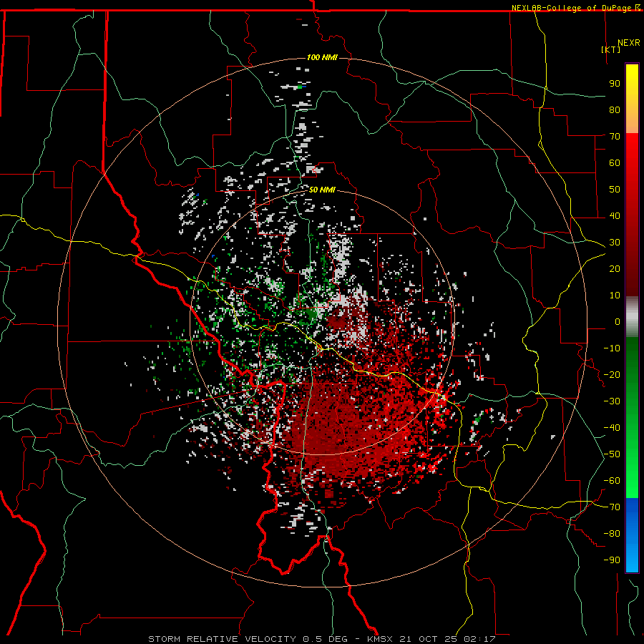
Task: Click the 70 value on the velocity scale
Action: point(615,137)
